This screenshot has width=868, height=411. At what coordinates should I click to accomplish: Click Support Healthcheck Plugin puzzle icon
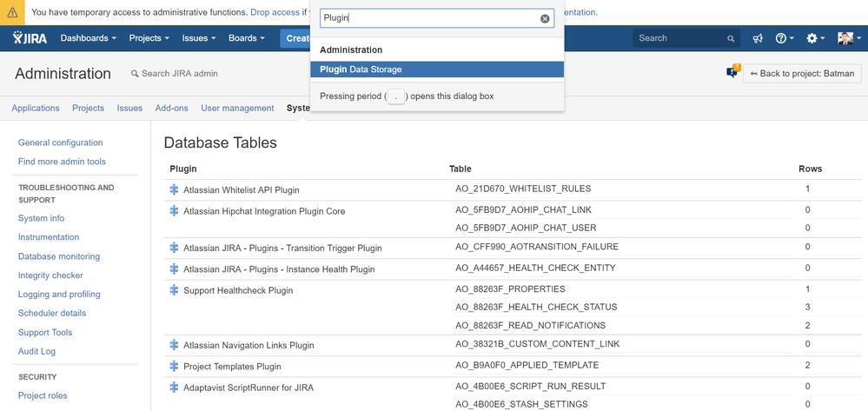pyautogui.click(x=174, y=289)
